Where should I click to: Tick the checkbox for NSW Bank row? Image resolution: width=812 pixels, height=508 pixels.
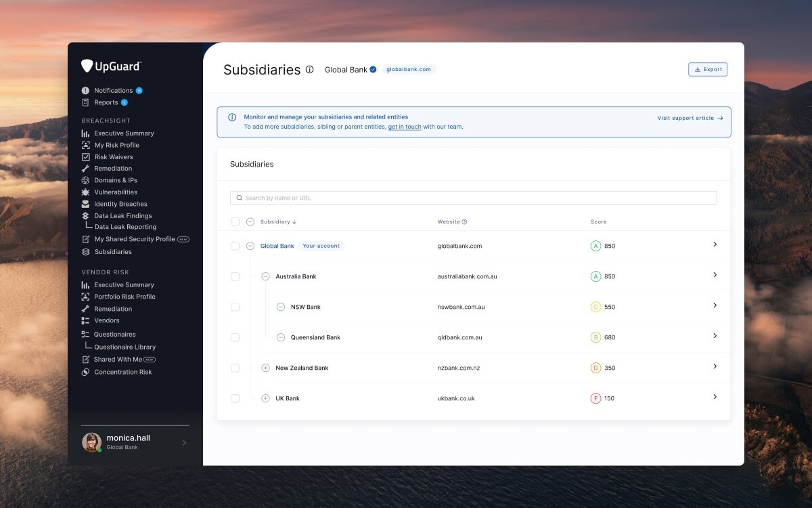click(235, 307)
